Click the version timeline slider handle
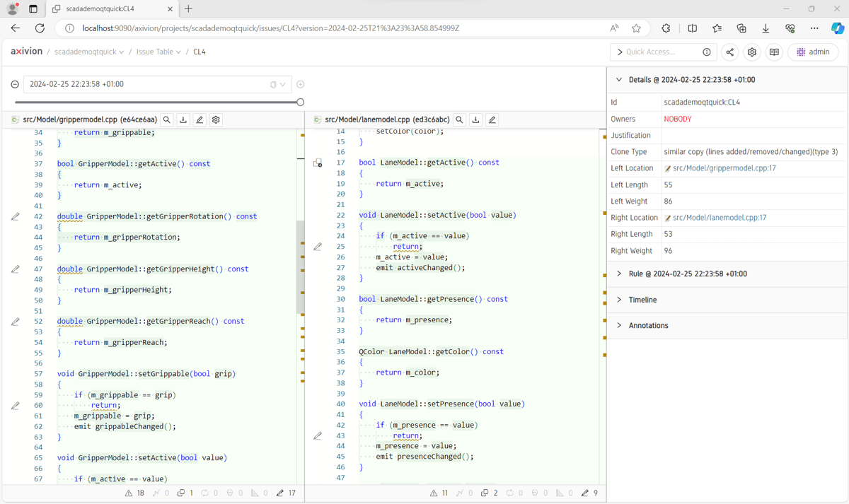Viewport: 849px width, 504px height. pos(300,102)
